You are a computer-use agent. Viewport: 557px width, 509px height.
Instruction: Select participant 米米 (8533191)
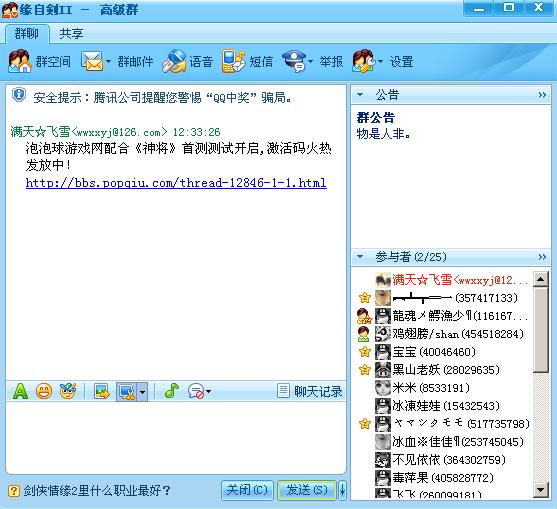[431, 388]
